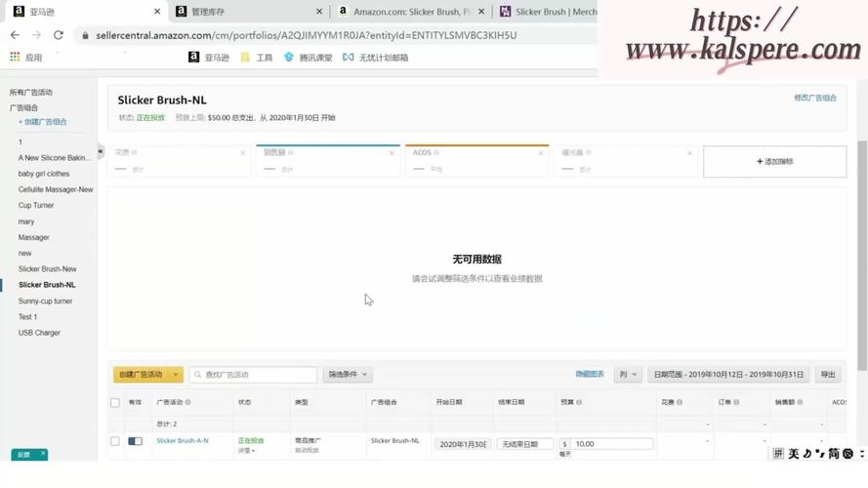
Task: Click the page vertical scrollbar
Action: point(862,255)
